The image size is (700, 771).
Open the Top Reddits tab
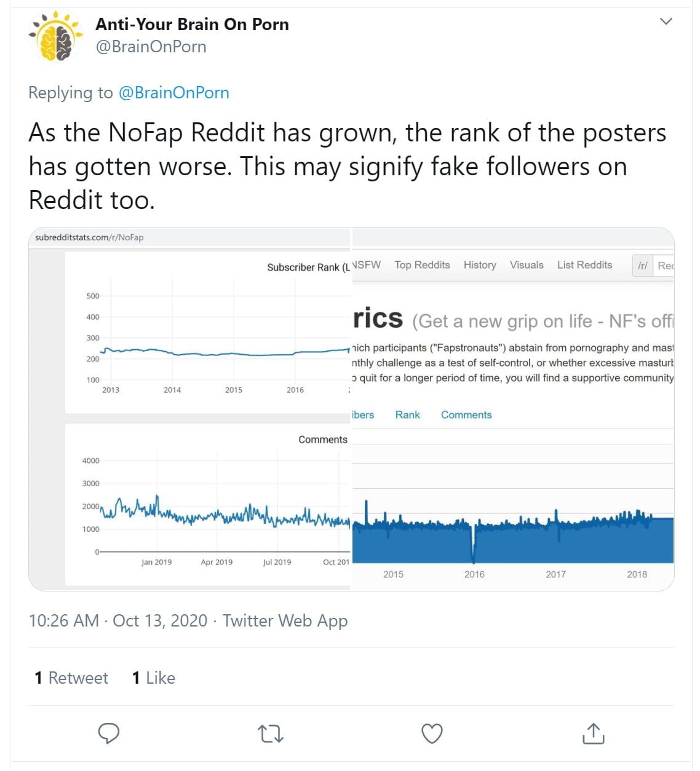point(422,265)
